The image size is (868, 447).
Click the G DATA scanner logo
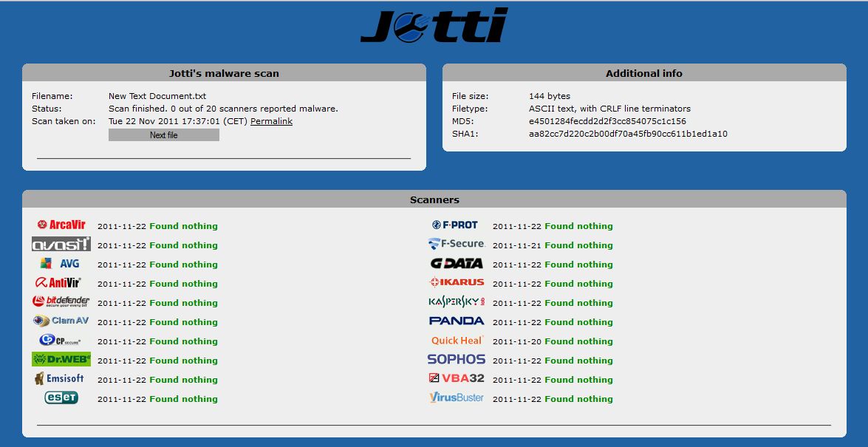pos(457,263)
